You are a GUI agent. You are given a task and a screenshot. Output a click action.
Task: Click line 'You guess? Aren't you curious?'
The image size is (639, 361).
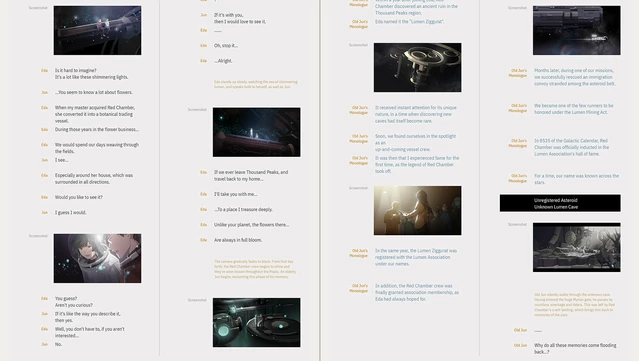tap(74, 302)
